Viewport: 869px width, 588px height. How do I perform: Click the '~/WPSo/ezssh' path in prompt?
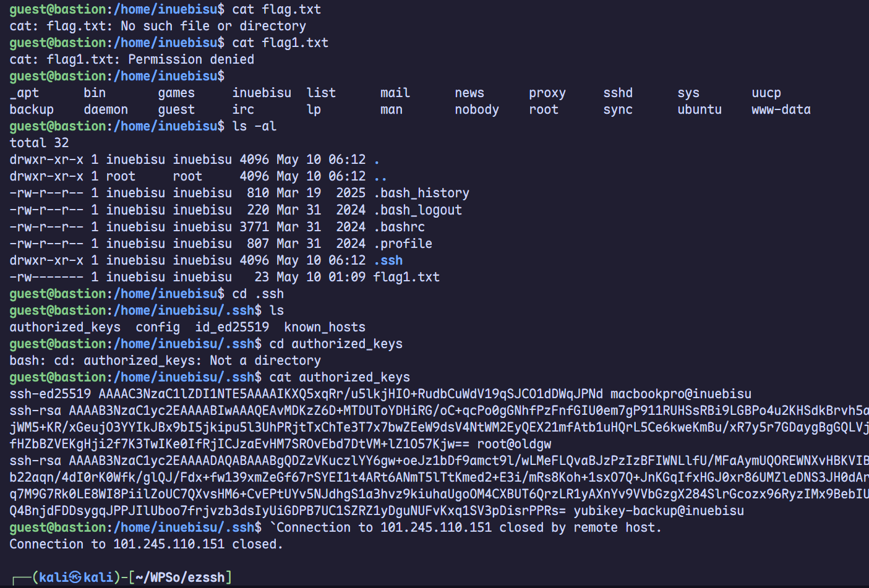coord(180,577)
